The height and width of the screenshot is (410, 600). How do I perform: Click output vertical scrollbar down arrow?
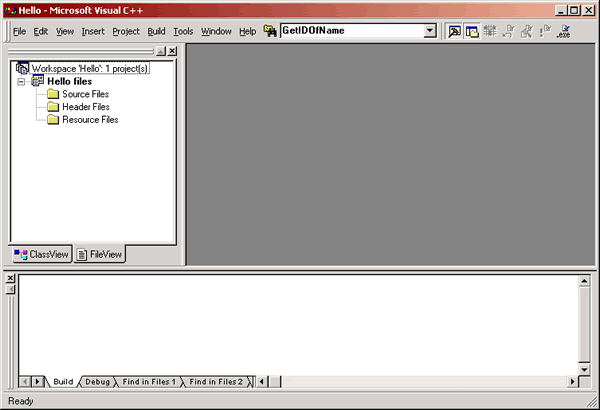click(x=584, y=369)
